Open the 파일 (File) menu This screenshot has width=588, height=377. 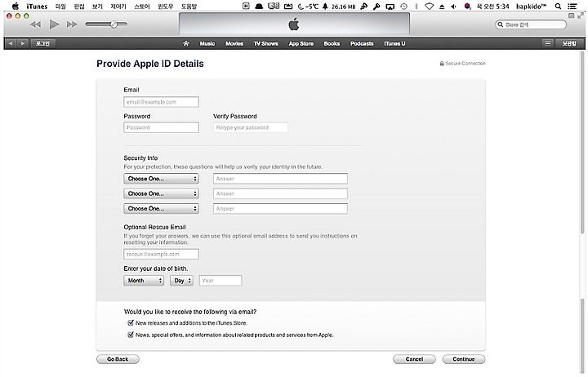coord(60,7)
